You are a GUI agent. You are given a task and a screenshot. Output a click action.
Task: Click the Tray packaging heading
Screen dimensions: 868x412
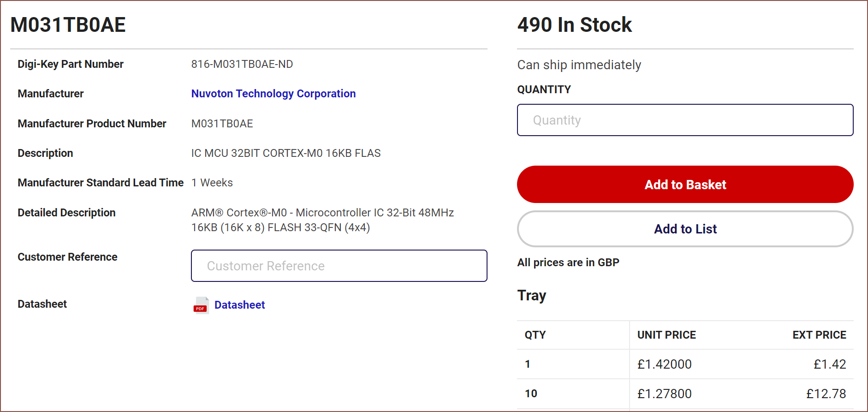point(532,295)
